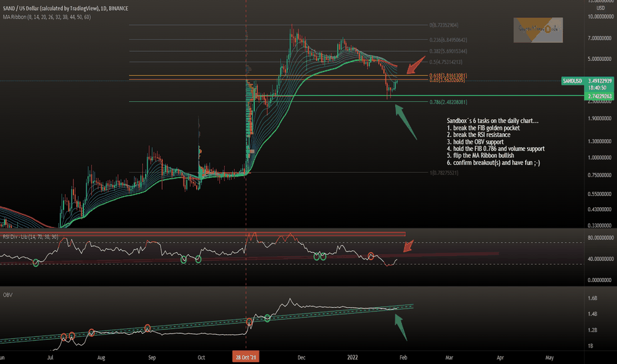Select the 0(8.72352904) Fibonacci top label

click(444, 24)
